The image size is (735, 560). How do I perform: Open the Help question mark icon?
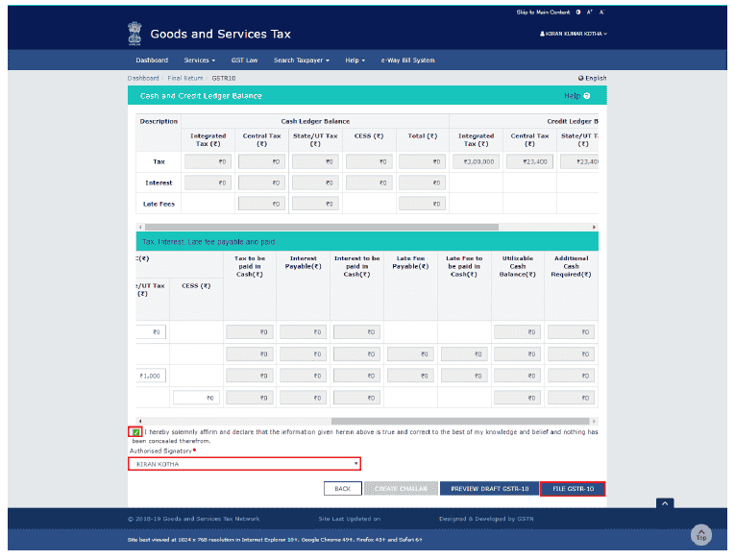pyautogui.click(x=586, y=96)
